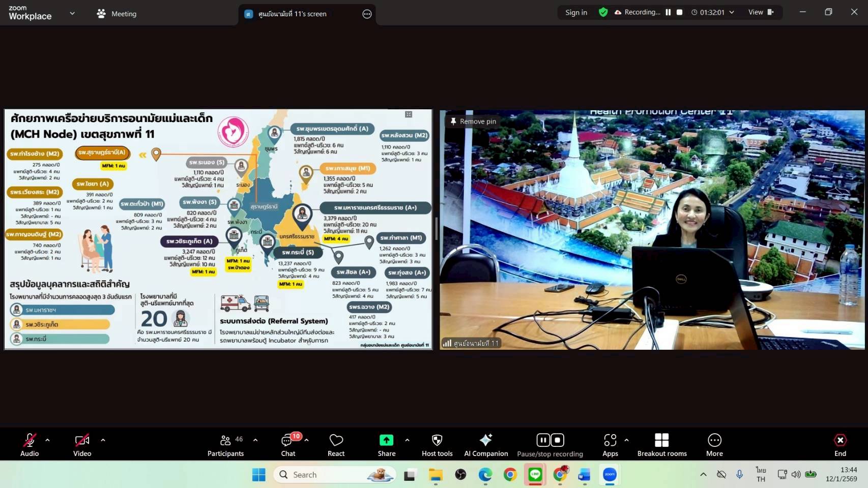Viewport: 868px width, 488px height.
Task: Expand the Zoom Workplace dropdown chevron
Action: pyautogui.click(x=72, y=14)
